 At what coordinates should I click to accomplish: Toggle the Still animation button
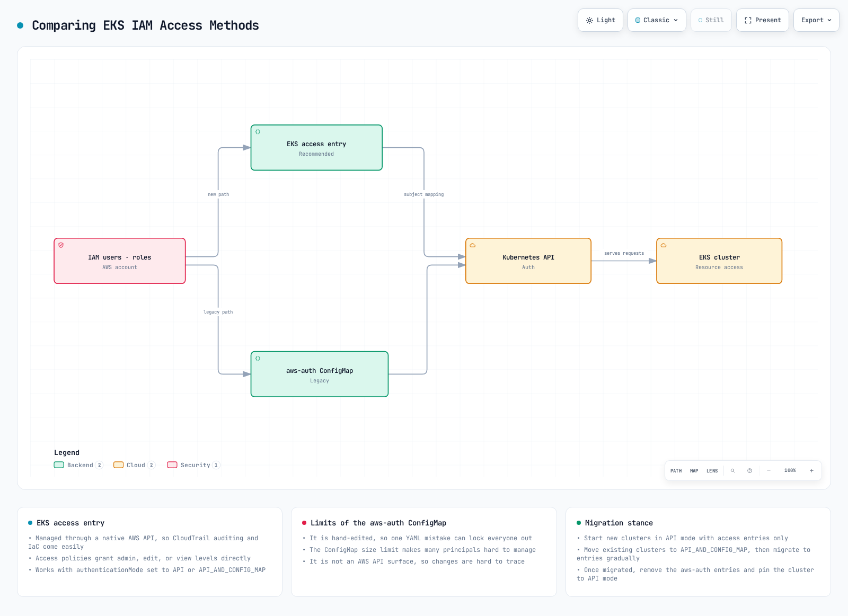711,20
